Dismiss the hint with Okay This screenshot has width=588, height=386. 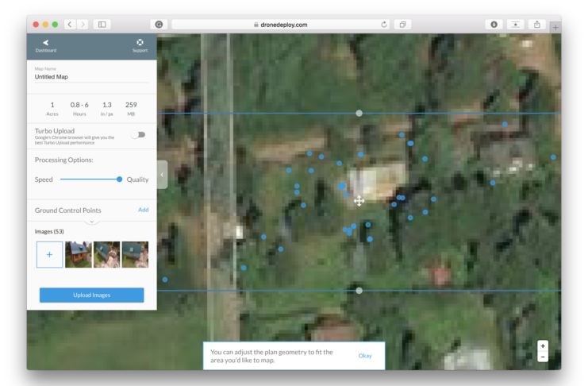click(x=365, y=356)
